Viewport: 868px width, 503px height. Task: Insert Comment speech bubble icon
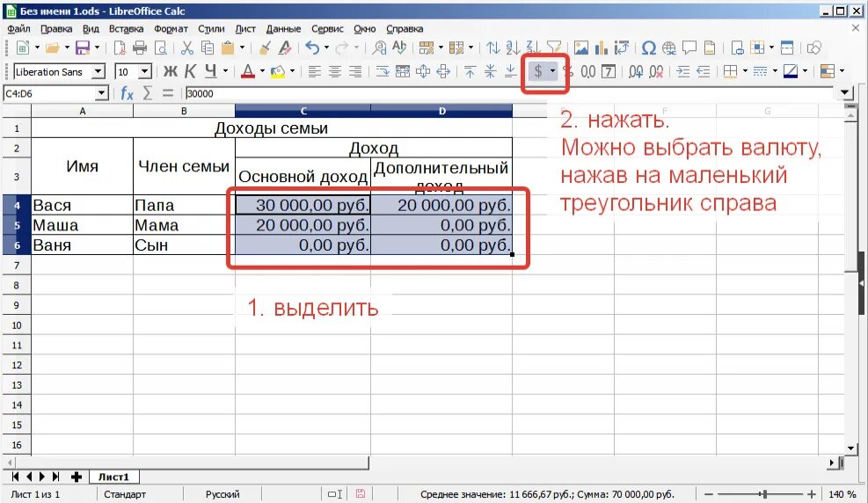click(x=689, y=48)
